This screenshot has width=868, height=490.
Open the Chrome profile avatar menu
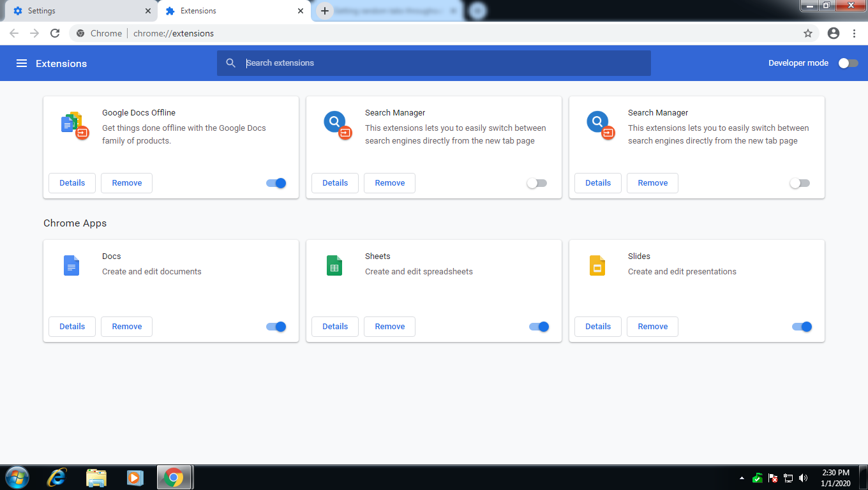point(834,33)
